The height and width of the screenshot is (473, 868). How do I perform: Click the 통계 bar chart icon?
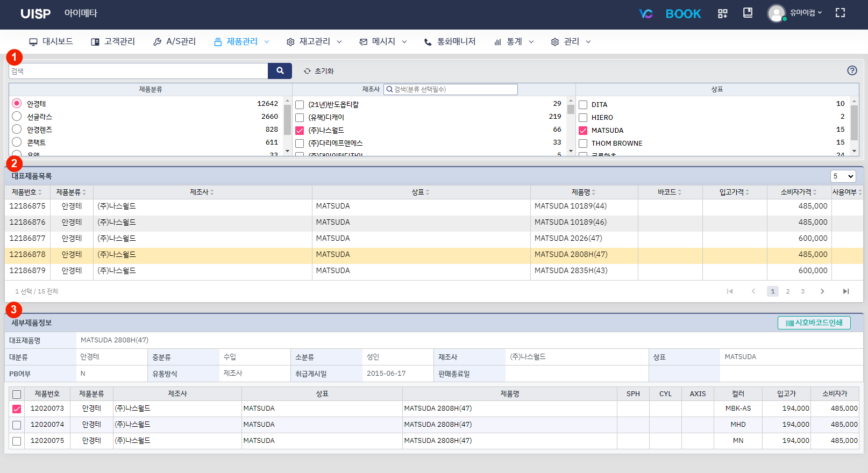tap(498, 42)
